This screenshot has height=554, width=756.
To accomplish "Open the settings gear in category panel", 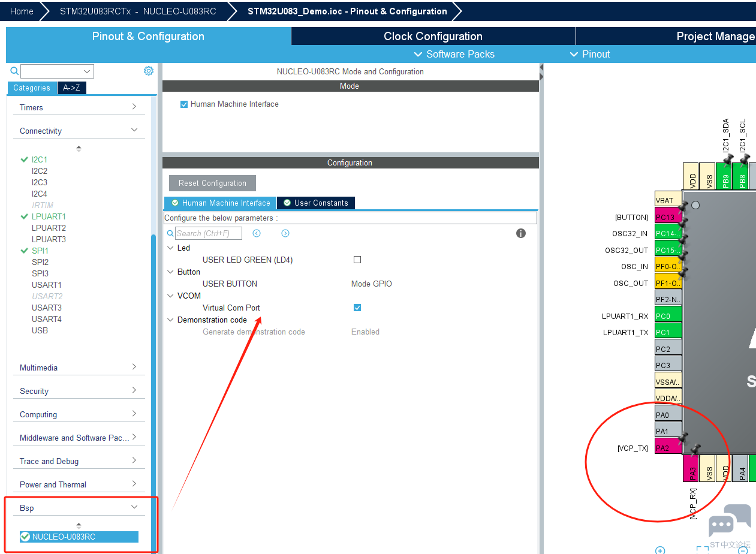I will pyautogui.click(x=149, y=71).
